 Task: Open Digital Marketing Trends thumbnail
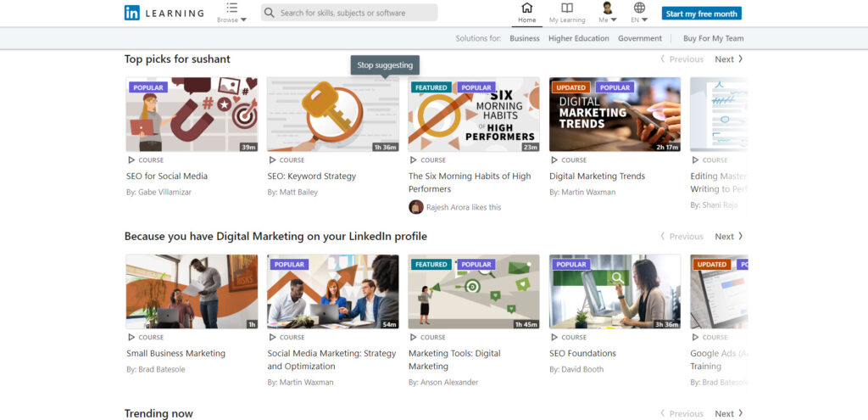click(x=615, y=115)
